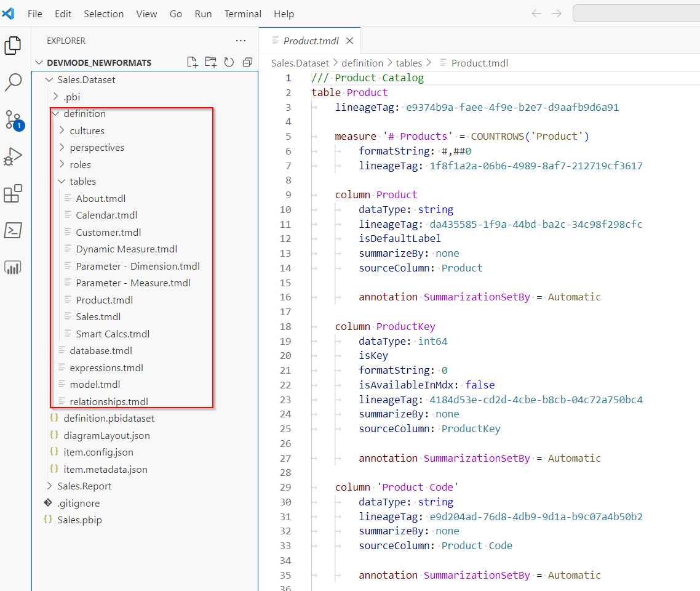Open the Extensions view

tap(14, 193)
